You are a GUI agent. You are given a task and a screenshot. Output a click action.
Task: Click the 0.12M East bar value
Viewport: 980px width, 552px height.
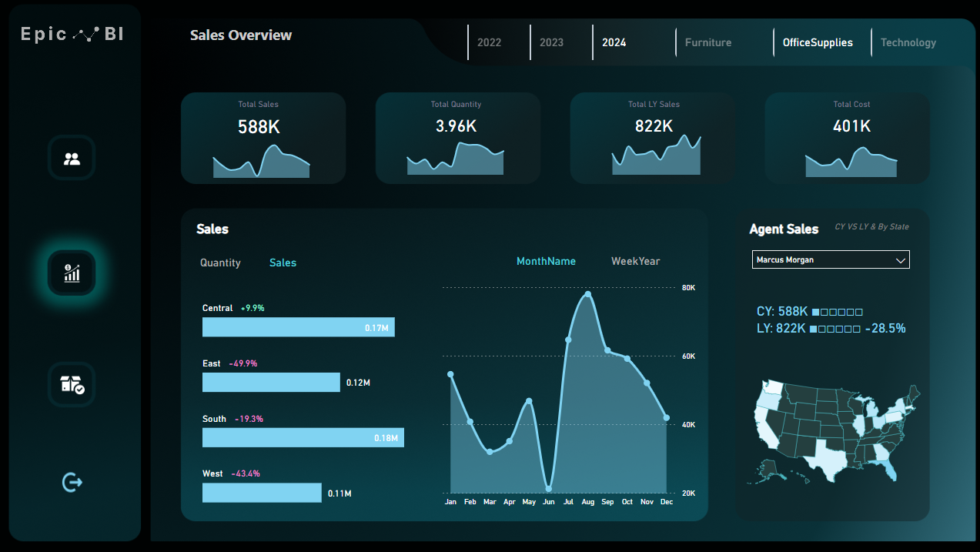pos(358,383)
